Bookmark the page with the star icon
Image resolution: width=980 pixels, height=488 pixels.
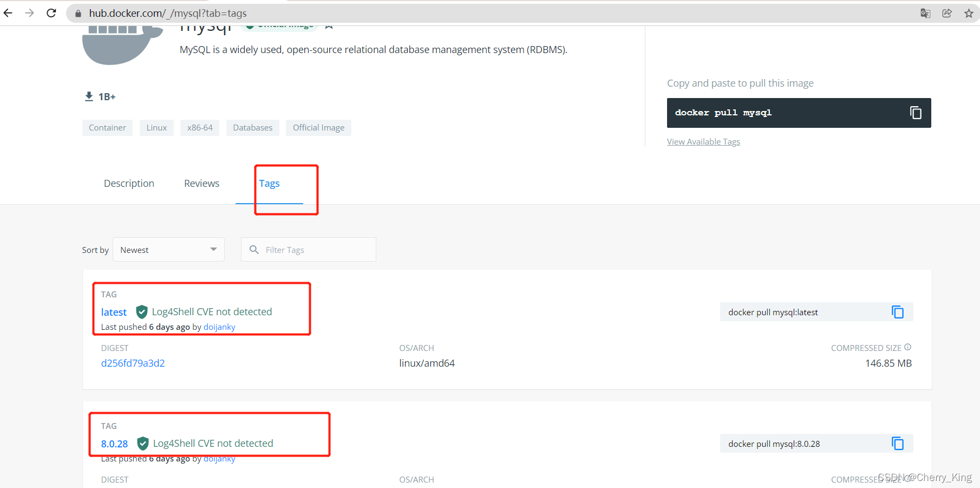coord(969,14)
